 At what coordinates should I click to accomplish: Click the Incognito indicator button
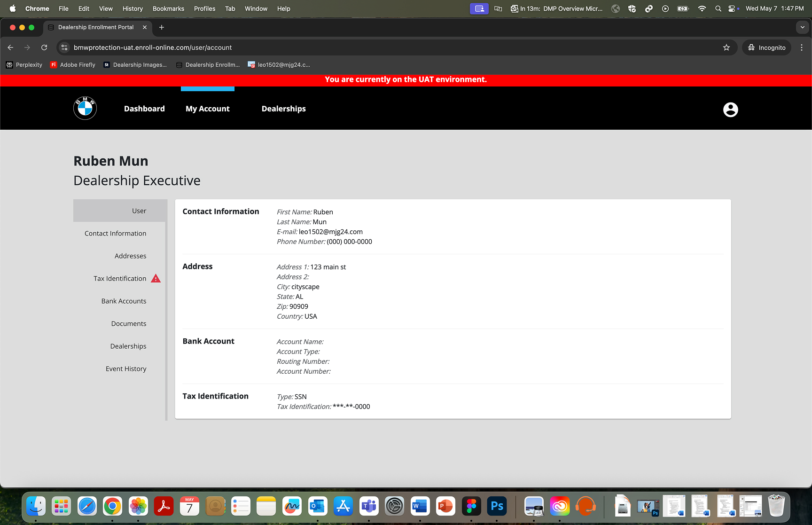(766, 47)
